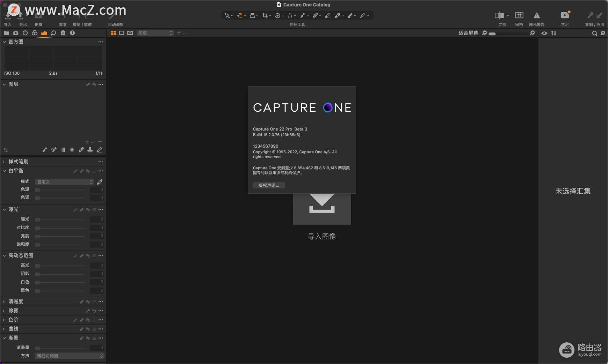
Task: Select the White Balance picker in cursor toolbar
Action: coord(337,15)
